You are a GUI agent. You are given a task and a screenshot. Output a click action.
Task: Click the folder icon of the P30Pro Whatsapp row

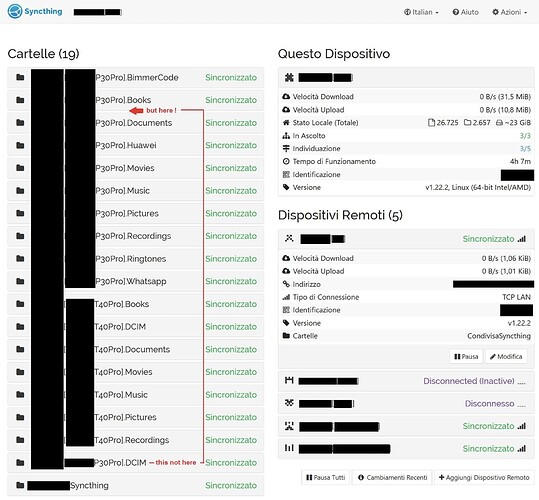[x=20, y=281]
